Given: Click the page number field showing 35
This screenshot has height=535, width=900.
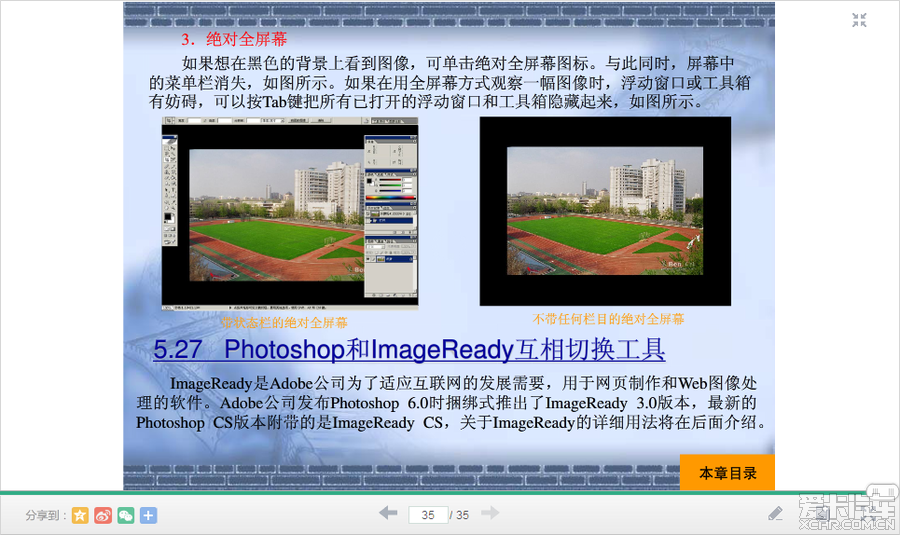Looking at the screenshot, I should point(428,515).
